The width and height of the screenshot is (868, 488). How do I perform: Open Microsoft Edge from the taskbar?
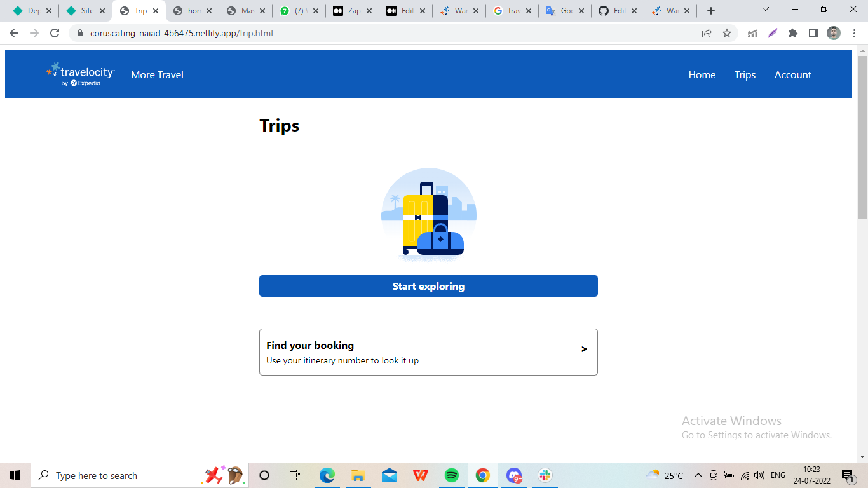point(327,475)
